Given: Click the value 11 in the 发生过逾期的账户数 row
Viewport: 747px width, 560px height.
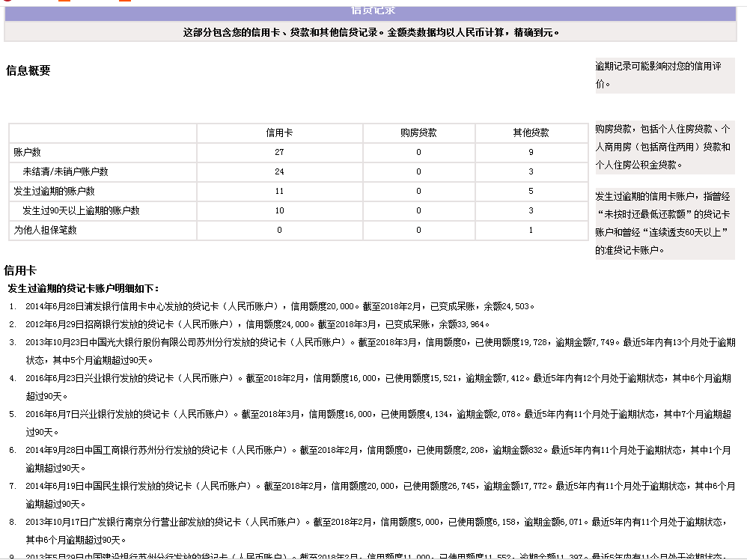Looking at the screenshot, I should (x=279, y=191).
